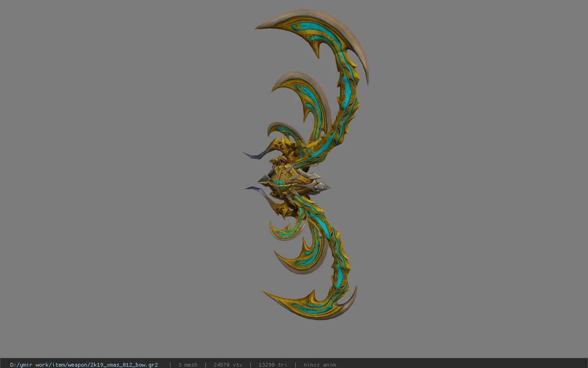Click the "13290 tri" triangle count
This screenshot has height=368, width=588.
click(273, 365)
